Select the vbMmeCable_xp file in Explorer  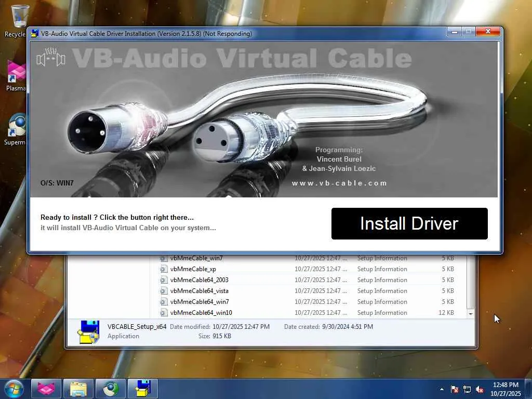tap(307, 269)
